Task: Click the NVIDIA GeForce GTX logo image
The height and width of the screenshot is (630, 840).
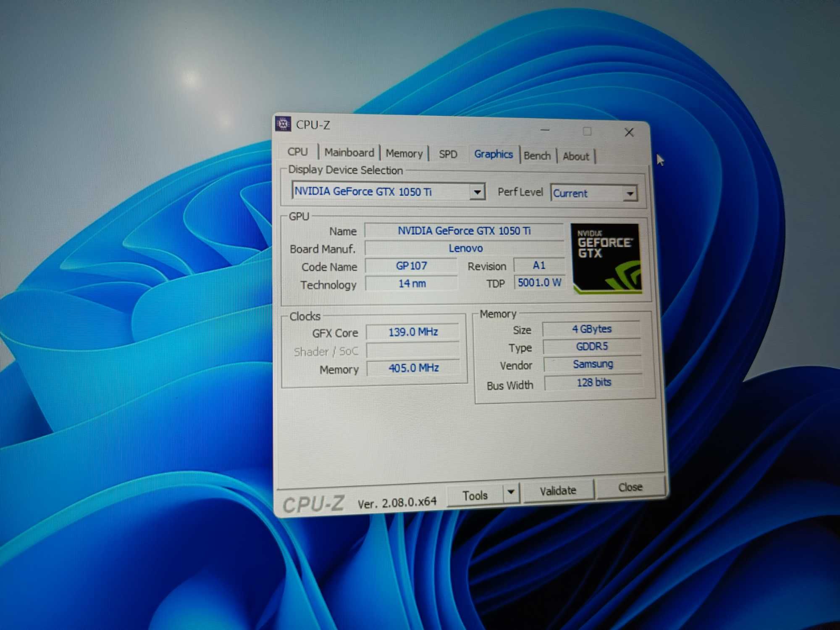Action: tap(606, 258)
